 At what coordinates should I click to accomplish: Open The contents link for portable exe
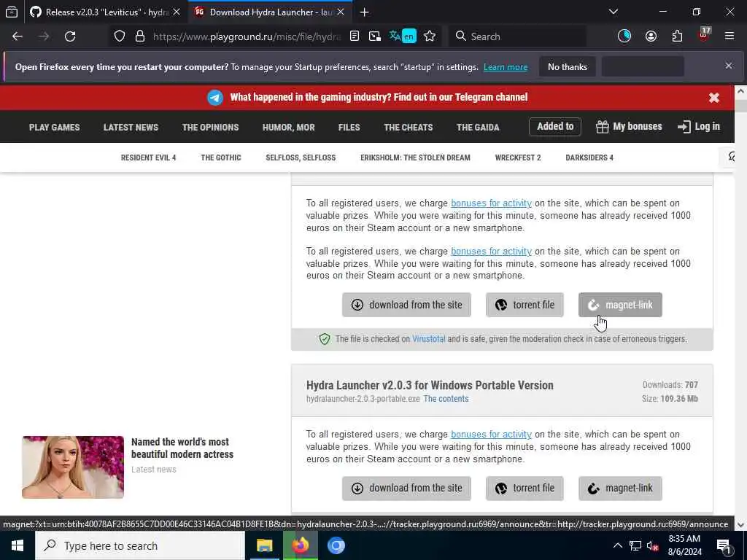[446, 399]
